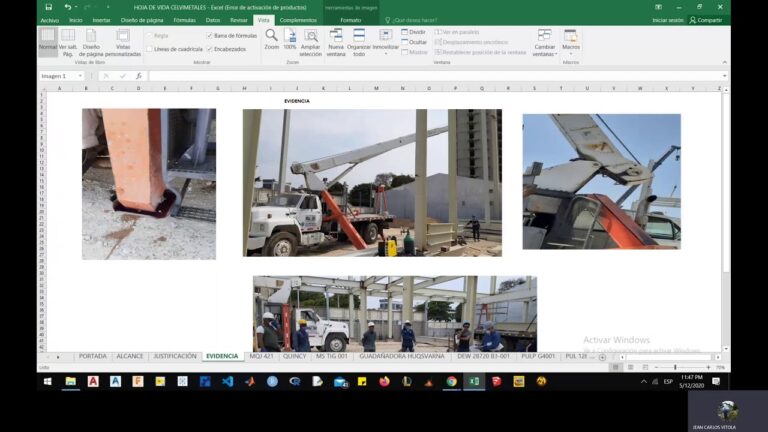Viewport: 768px width, 432px height.
Task: Click the Dividir button
Action: (x=413, y=32)
